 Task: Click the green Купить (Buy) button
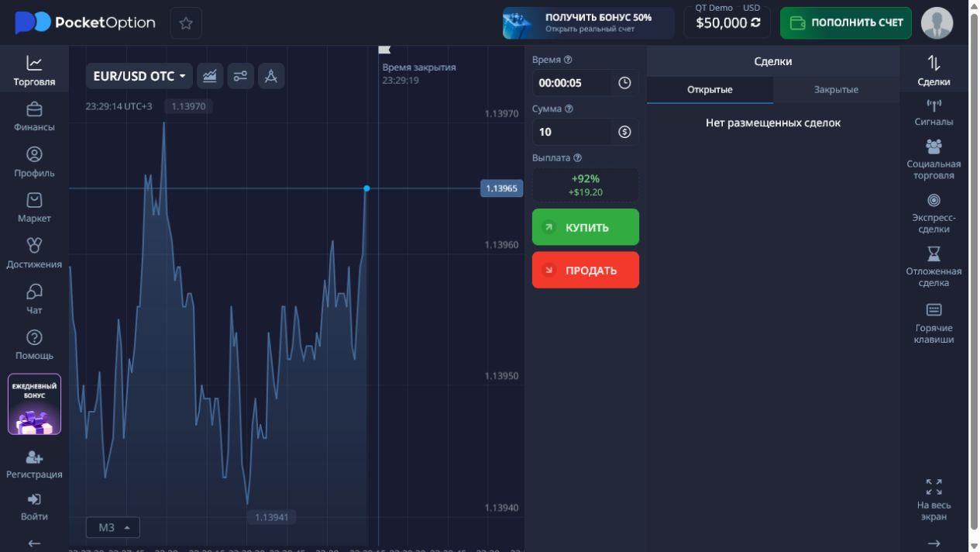[x=586, y=227]
